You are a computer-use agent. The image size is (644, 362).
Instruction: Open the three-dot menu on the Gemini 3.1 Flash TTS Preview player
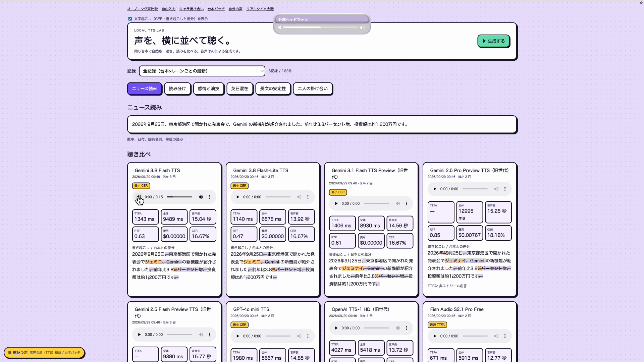[x=406, y=203]
